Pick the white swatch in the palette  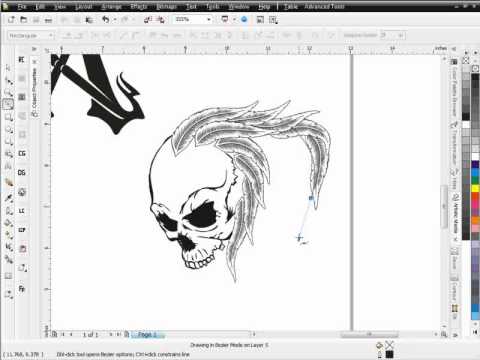coord(475,157)
